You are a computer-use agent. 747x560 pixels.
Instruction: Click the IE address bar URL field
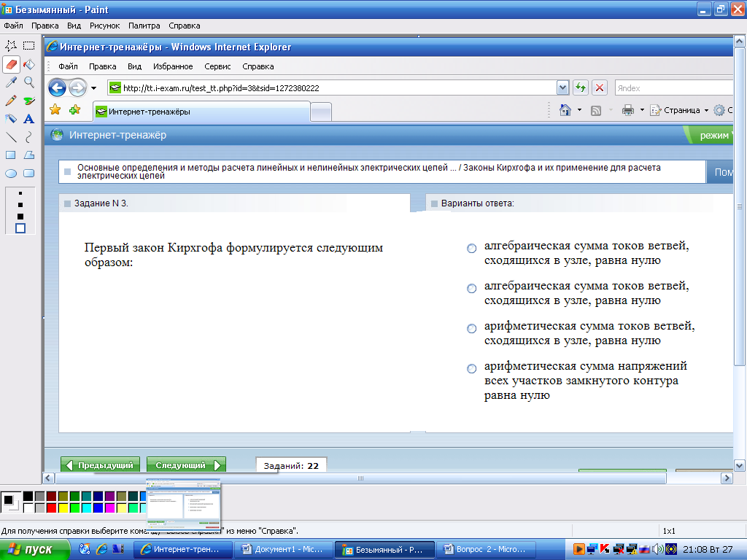(x=332, y=87)
